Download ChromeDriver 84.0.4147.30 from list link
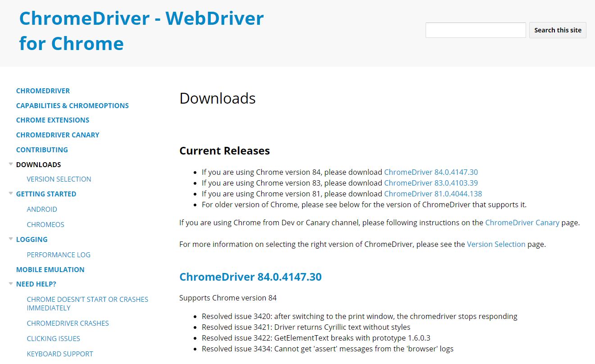Viewport: 595px width, 364px height. tap(431, 172)
